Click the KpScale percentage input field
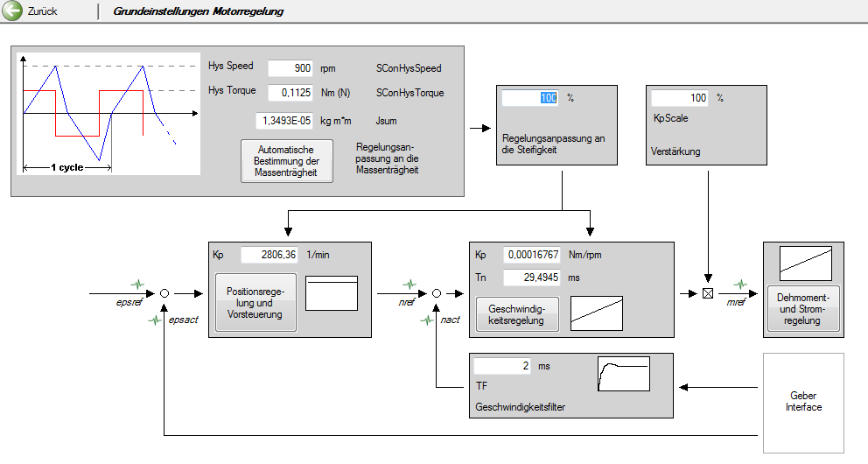The width and height of the screenshot is (868, 464). coord(680,98)
